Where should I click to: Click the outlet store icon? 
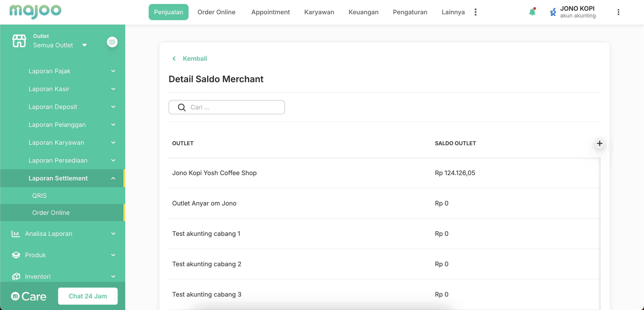tap(19, 41)
